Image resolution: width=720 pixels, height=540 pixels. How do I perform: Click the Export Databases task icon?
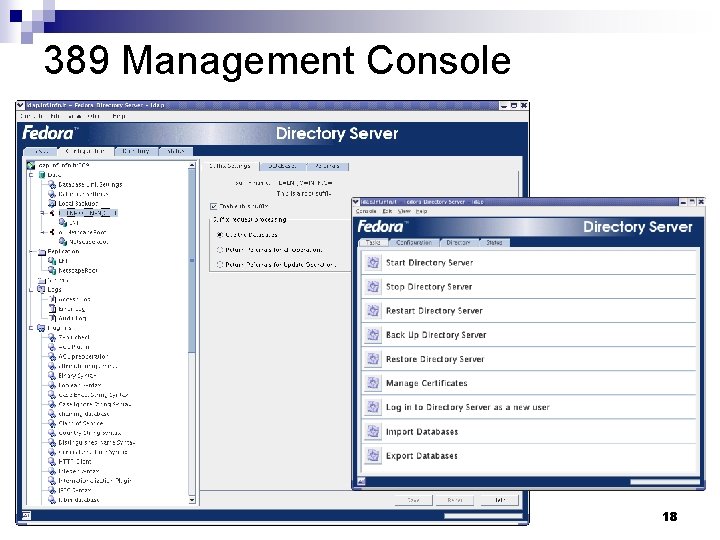(373, 456)
